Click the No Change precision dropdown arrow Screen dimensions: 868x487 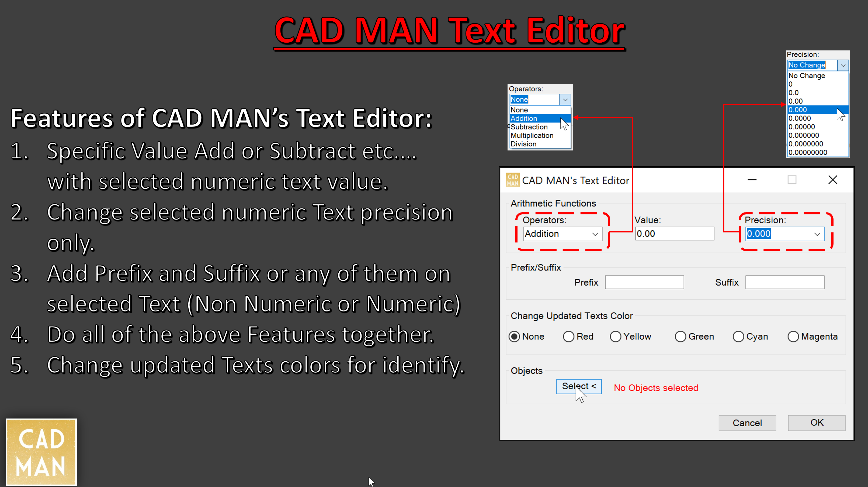843,66
